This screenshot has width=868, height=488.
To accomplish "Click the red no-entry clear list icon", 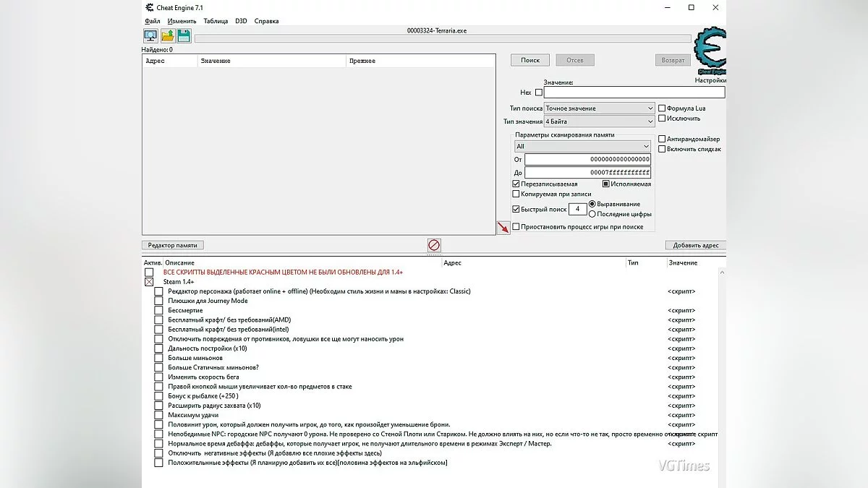I will click(x=434, y=245).
